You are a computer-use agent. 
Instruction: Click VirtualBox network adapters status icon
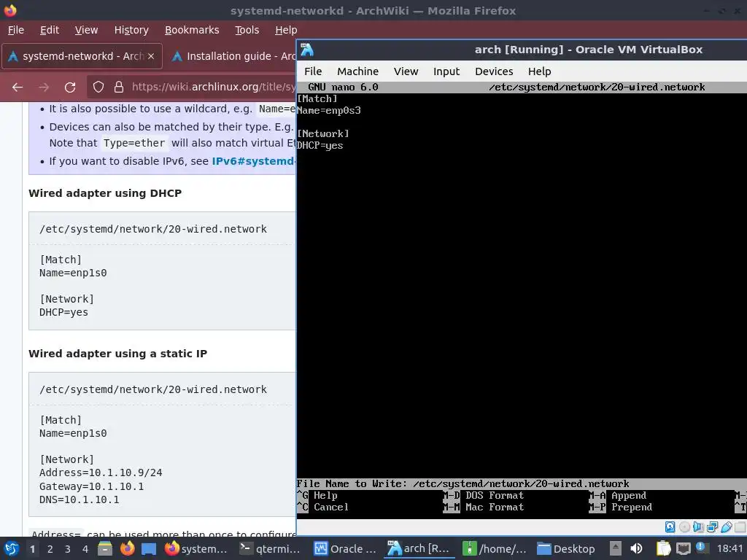point(712,526)
